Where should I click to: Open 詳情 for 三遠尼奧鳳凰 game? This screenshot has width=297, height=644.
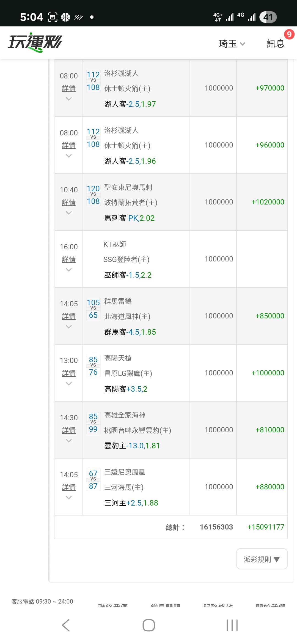pyautogui.click(x=69, y=487)
